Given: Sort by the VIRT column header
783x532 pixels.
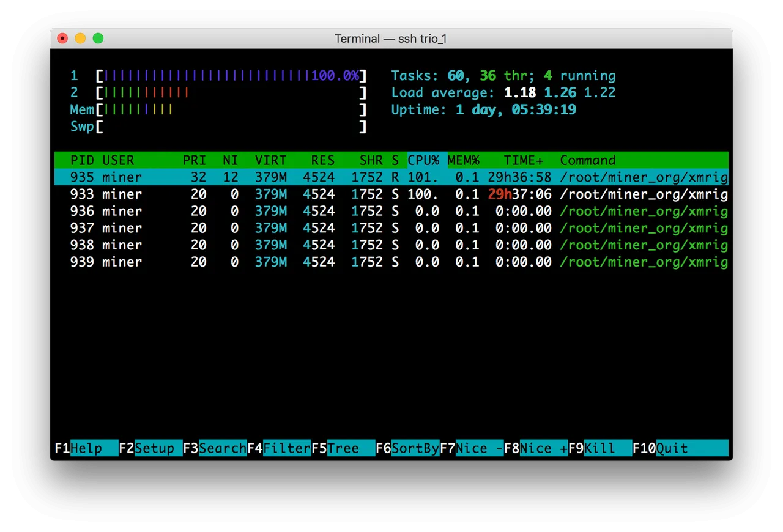Looking at the screenshot, I should click(271, 160).
